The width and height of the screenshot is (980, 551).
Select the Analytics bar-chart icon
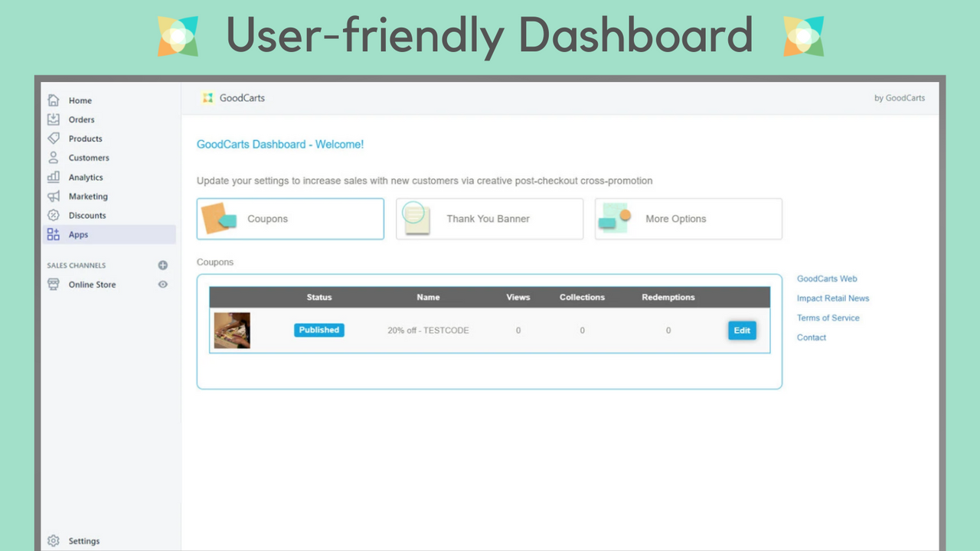pyautogui.click(x=54, y=177)
